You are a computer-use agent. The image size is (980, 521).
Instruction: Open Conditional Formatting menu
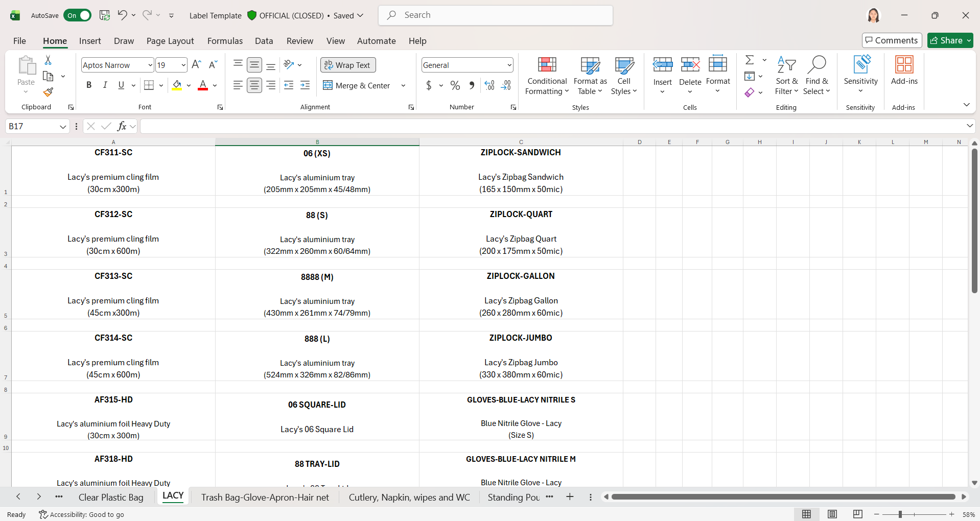coord(547,76)
